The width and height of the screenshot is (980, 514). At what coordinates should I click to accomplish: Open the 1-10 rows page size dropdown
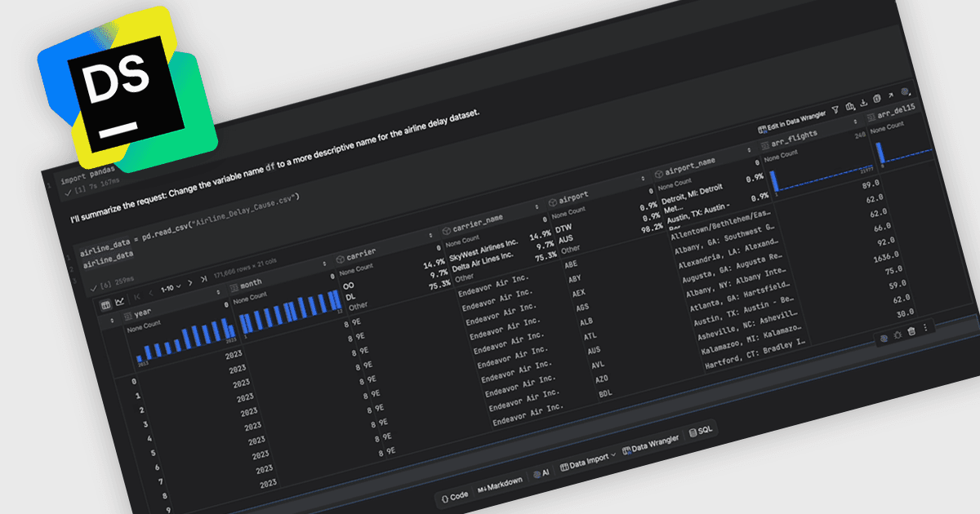[x=169, y=288]
